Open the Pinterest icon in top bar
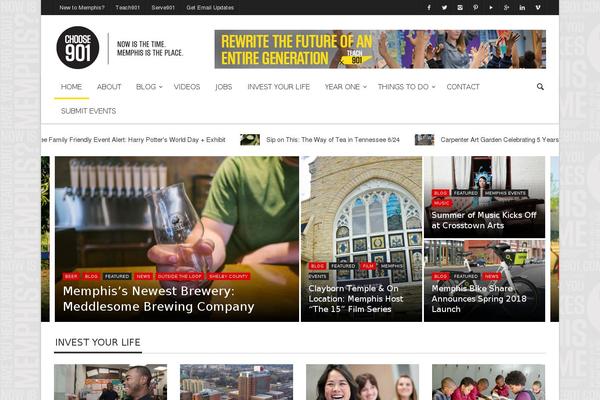This screenshot has width=600, height=400. point(475,8)
